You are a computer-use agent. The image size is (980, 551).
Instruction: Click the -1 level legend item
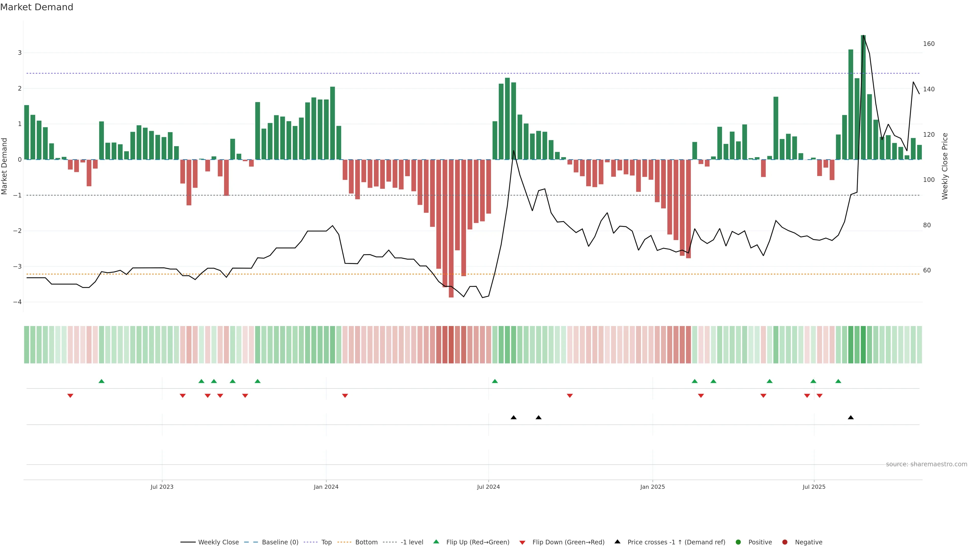coord(412,542)
